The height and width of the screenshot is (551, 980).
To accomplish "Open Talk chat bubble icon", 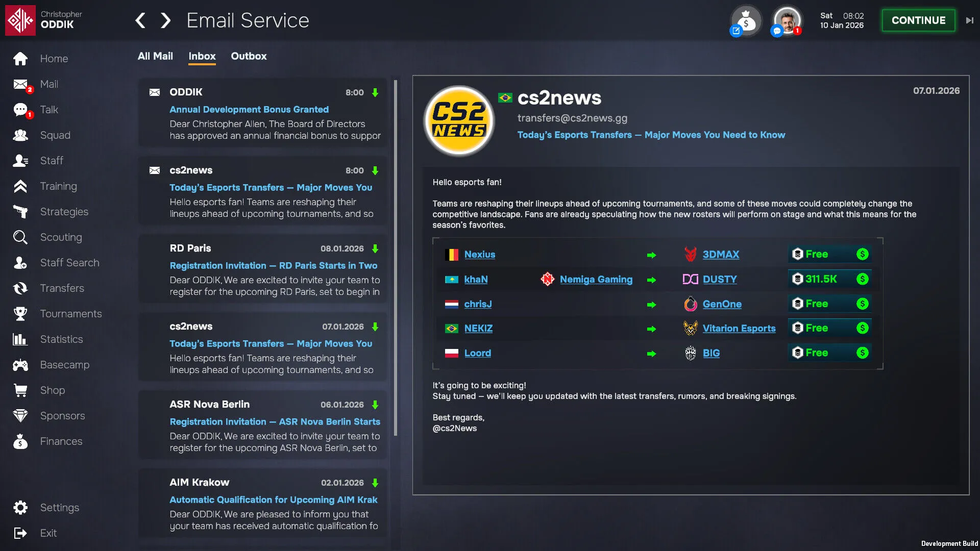I will pyautogui.click(x=20, y=110).
